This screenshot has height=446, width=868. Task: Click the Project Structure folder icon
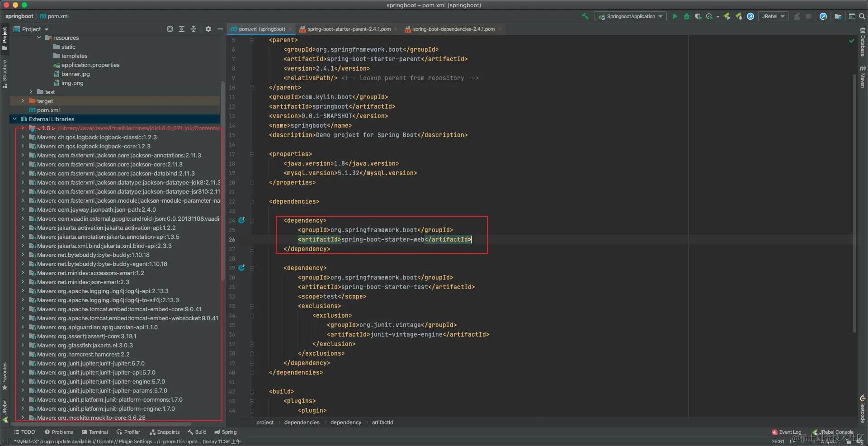(838, 16)
